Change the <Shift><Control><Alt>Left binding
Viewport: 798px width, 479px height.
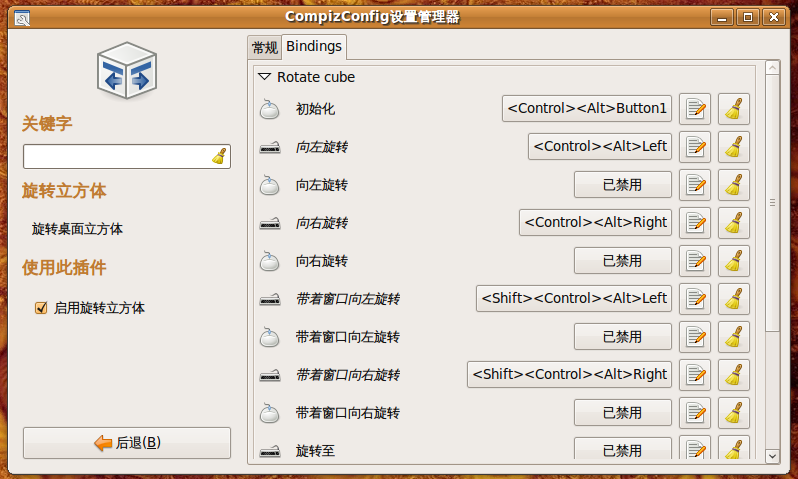[x=574, y=298]
